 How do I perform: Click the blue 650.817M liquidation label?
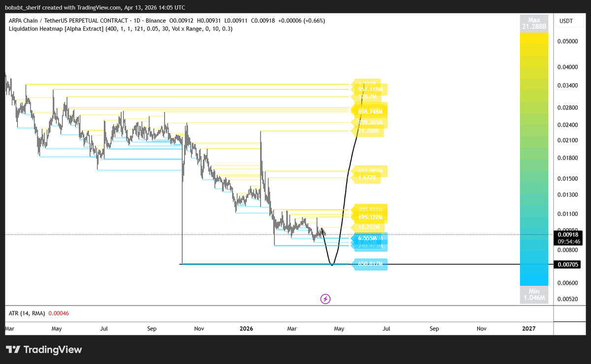370,265
